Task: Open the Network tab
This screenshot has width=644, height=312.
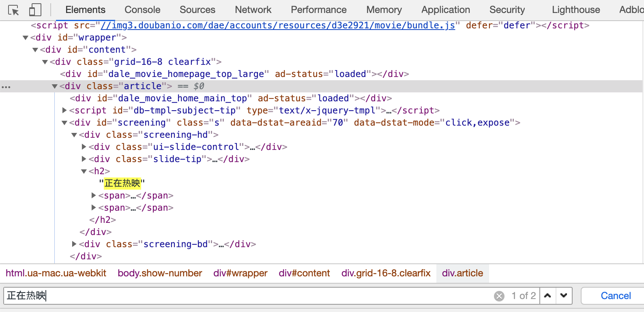Action: [253, 10]
